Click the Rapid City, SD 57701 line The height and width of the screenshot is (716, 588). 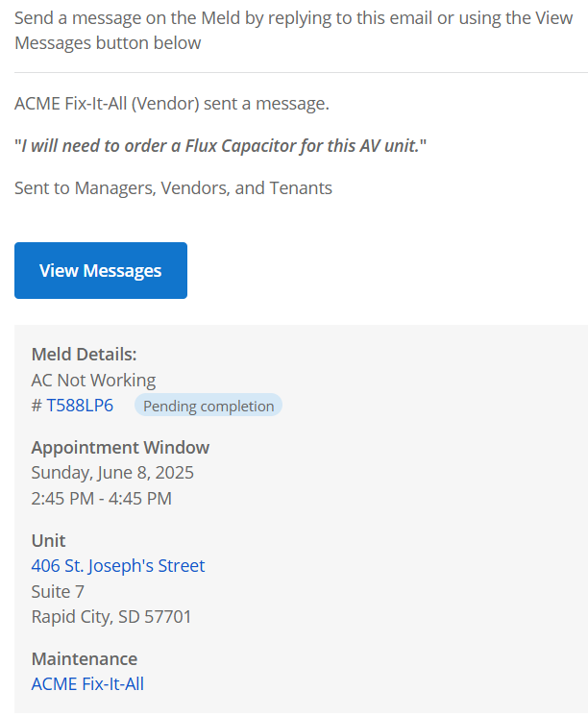[111, 616]
